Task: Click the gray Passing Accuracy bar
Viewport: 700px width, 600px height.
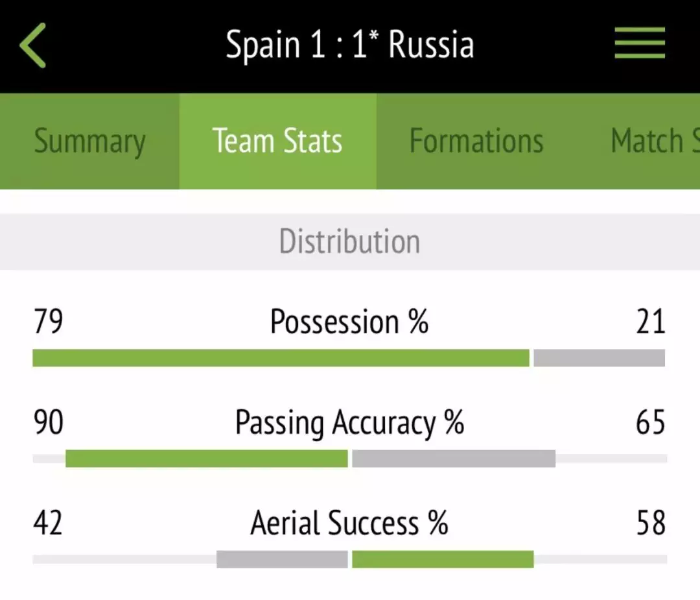Action: click(x=454, y=459)
